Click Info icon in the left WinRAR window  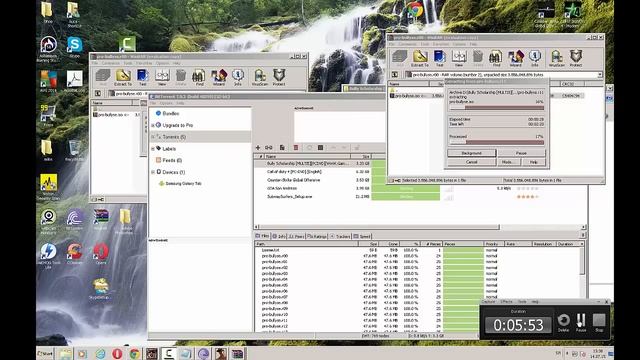click(x=238, y=77)
